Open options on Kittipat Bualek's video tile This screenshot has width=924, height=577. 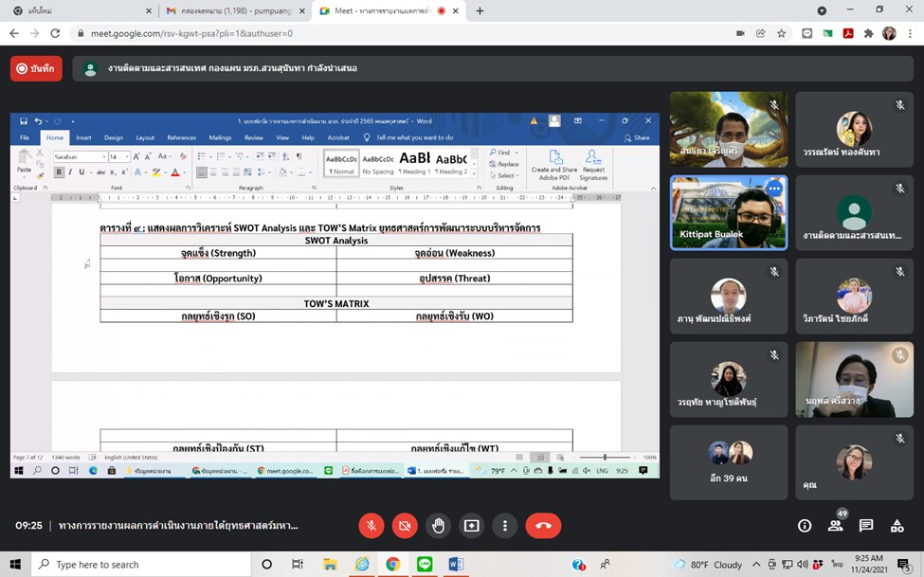pos(773,189)
